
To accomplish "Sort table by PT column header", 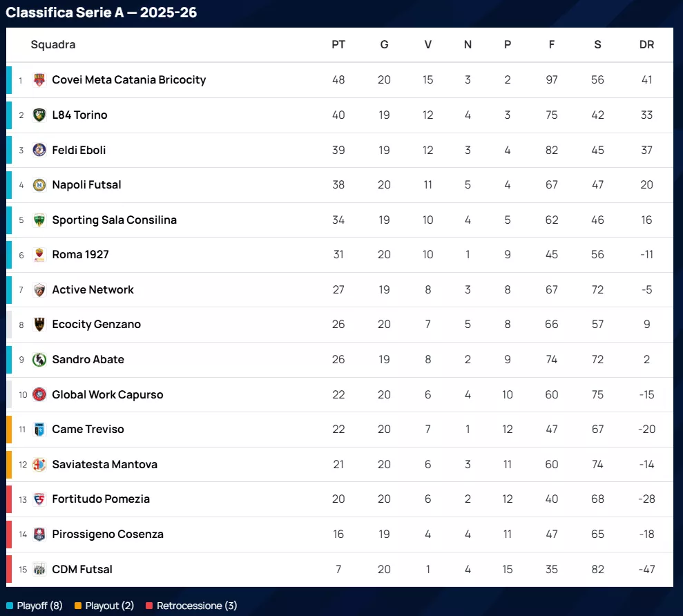I will point(338,45).
